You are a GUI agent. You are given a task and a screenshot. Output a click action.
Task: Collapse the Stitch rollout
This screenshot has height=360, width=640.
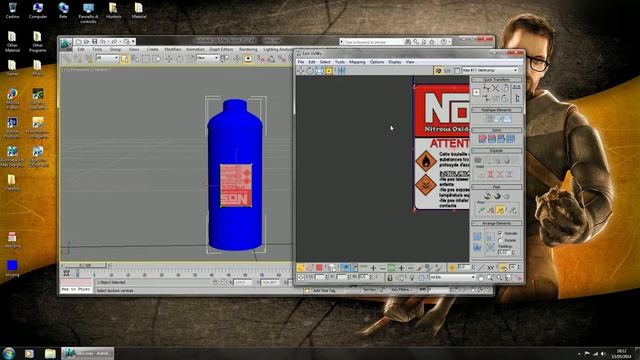tap(496, 130)
